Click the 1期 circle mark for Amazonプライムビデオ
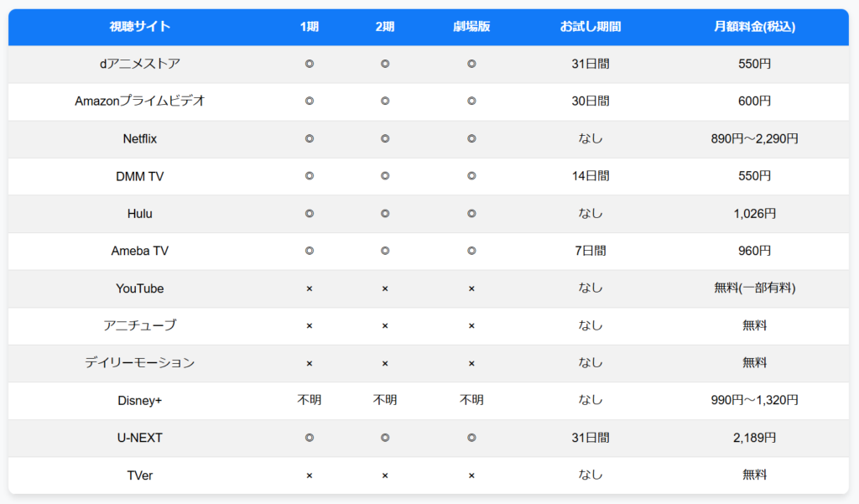Image resolution: width=859 pixels, height=504 pixels. 309,101
